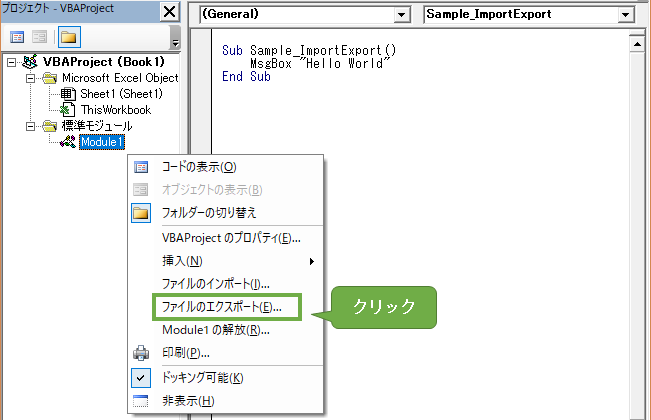Click the 標準モジュール folder icon
The image size is (651, 420).
(x=50, y=126)
